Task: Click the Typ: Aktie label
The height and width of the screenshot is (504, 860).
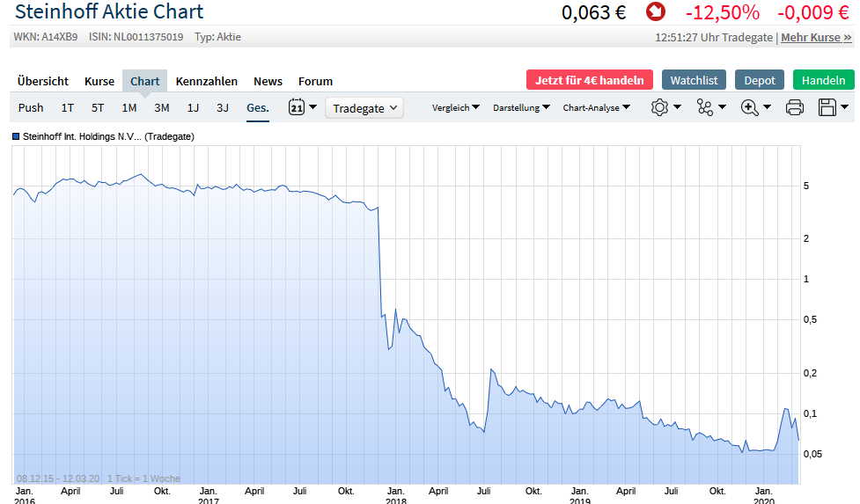Action: click(x=217, y=37)
